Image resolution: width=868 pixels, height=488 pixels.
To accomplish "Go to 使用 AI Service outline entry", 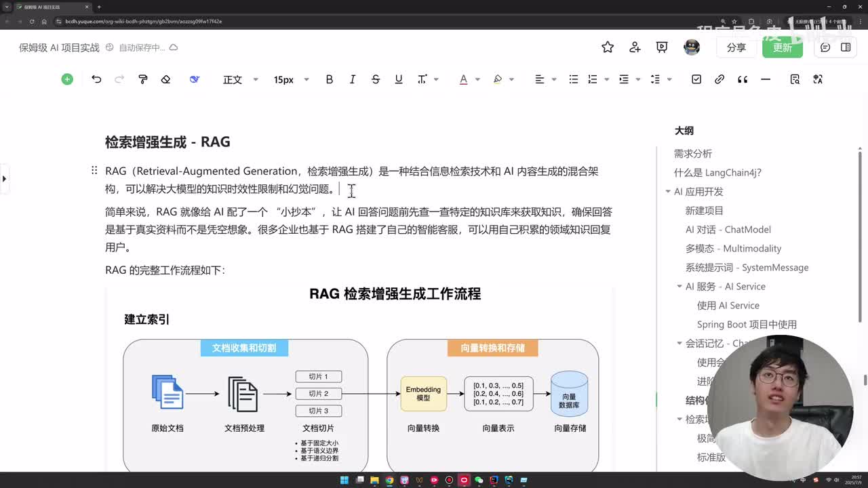I will (x=728, y=306).
